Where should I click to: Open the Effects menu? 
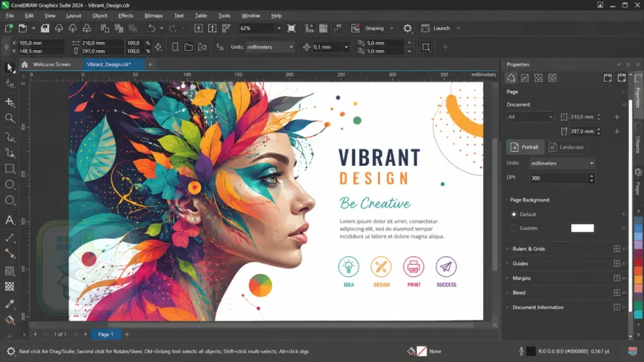126,16
